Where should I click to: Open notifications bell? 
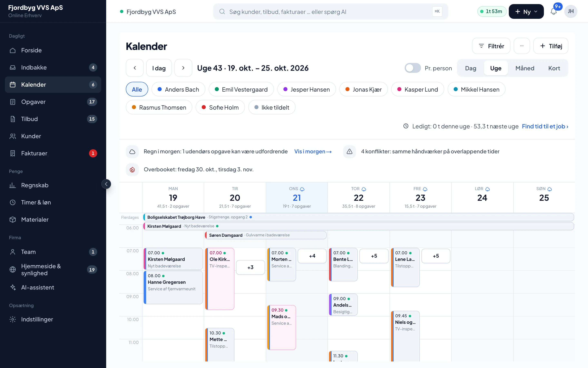553,11
